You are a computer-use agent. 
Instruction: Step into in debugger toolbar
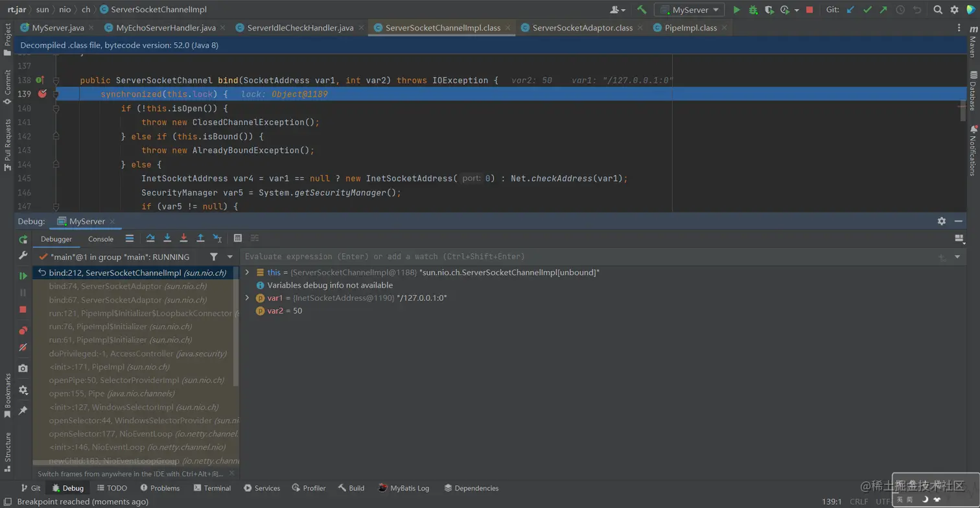tap(167, 238)
